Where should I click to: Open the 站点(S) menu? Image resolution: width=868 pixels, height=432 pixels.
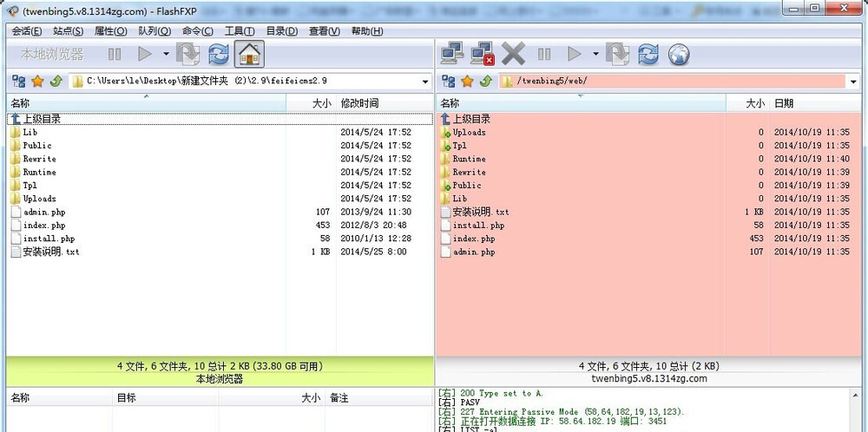pos(69,31)
